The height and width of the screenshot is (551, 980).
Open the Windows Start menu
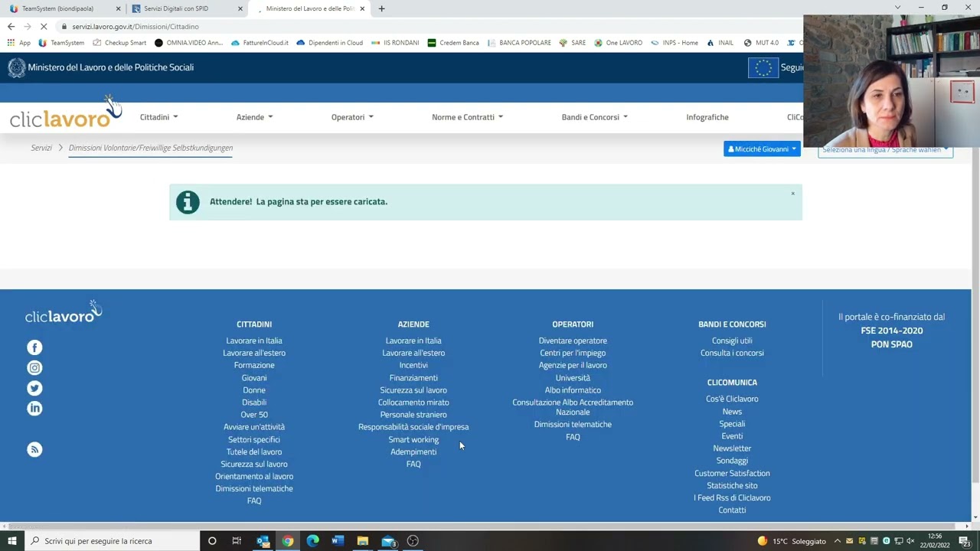pos(11,541)
